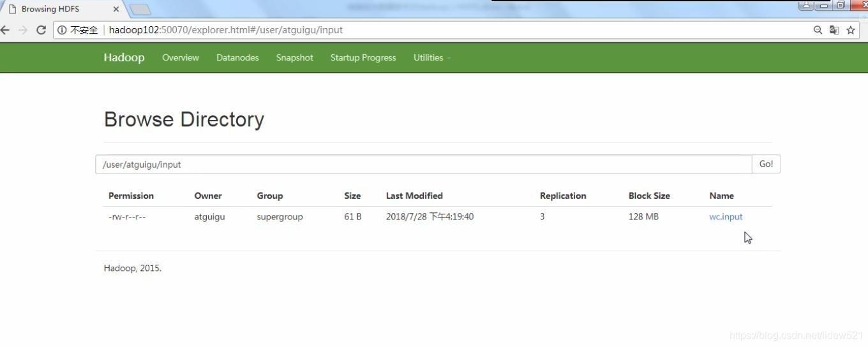Click the Go! button
The width and height of the screenshot is (868, 347).
point(766,164)
